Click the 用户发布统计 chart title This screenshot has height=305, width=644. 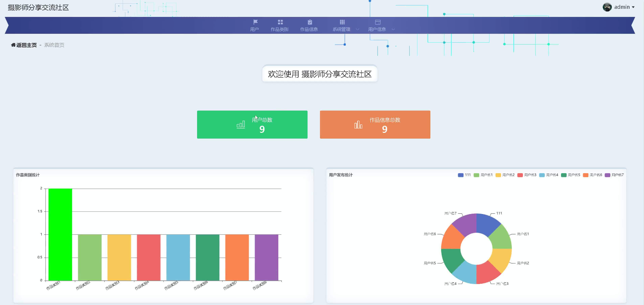[341, 175]
